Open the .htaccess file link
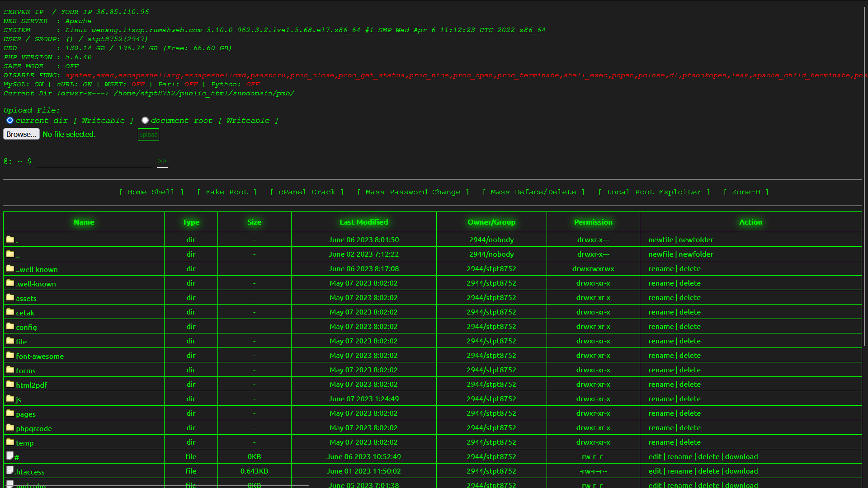Image resolution: width=868 pixels, height=488 pixels. click(x=30, y=472)
